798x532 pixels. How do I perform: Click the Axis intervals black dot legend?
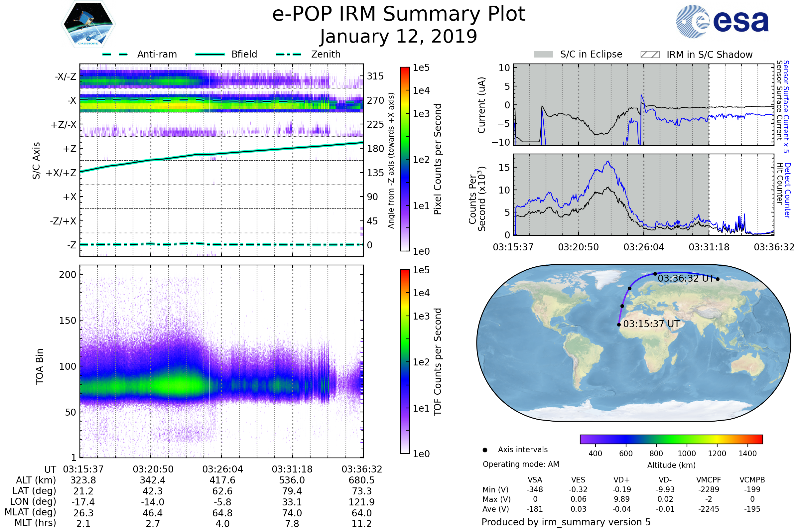point(485,450)
